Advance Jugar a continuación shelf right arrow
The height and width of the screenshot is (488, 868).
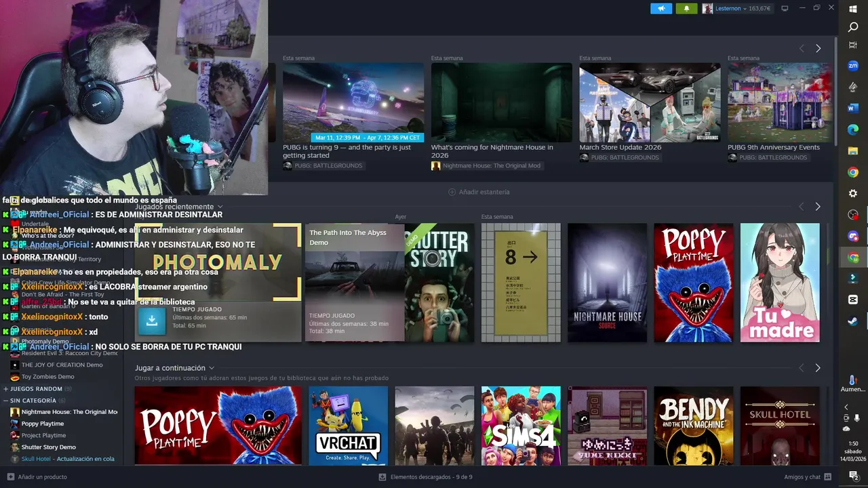coord(818,368)
